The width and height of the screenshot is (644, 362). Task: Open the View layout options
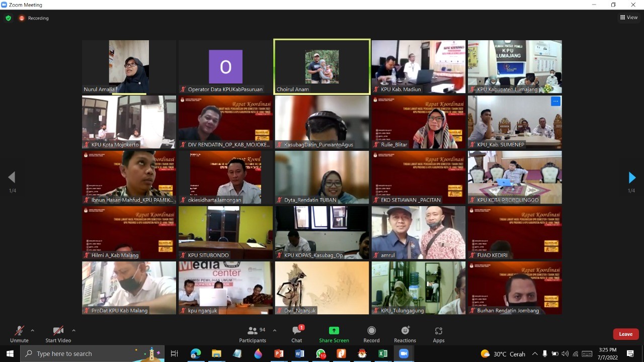[x=629, y=17]
